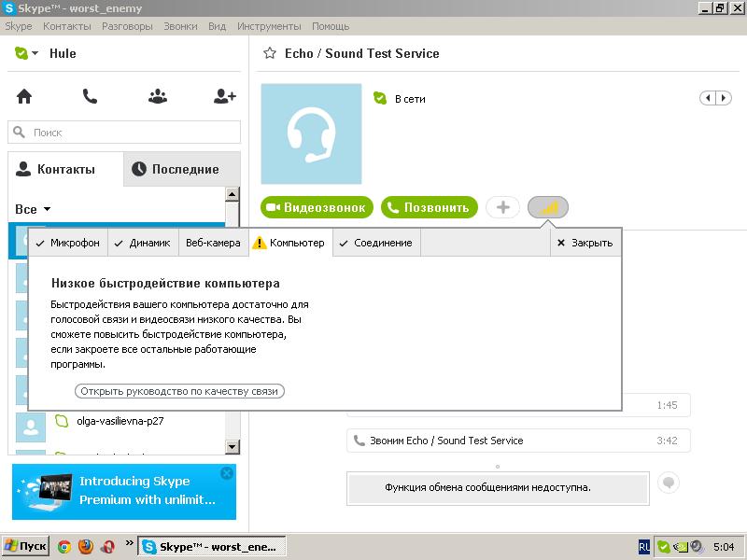
Task: Select the Динамик quality tab
Action: [143, 243]
